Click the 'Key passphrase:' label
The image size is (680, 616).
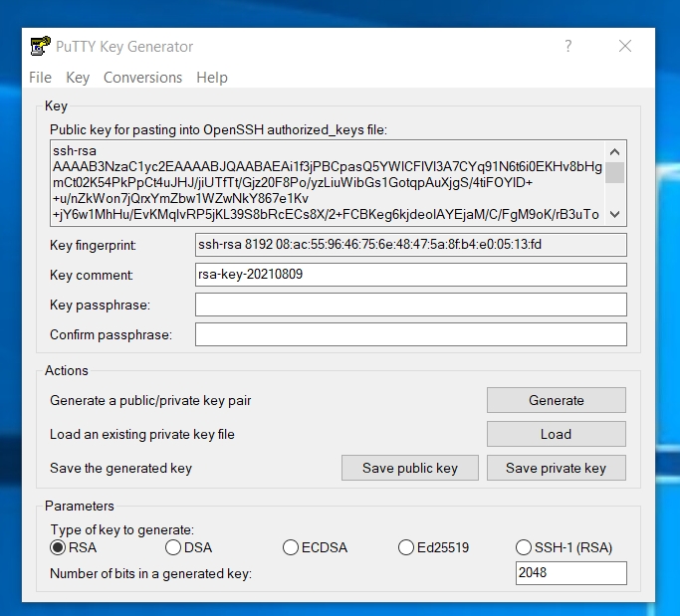pyautogui.click(x=100, y=305)
